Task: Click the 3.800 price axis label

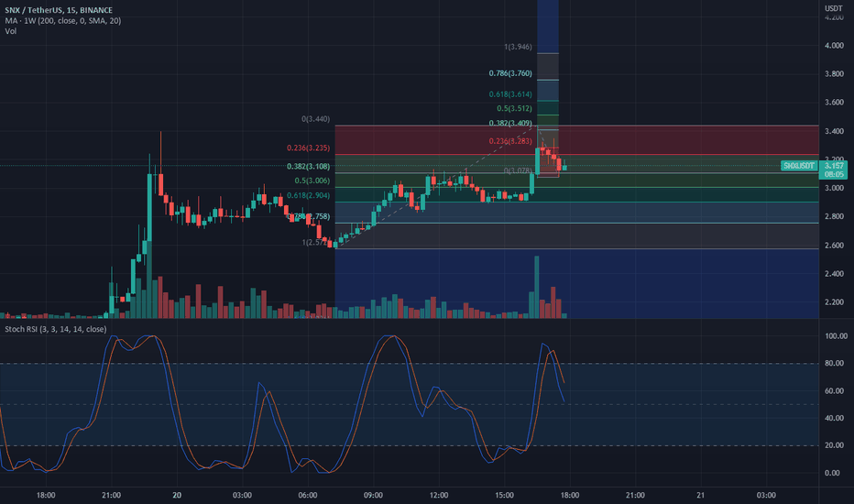Action: [834, 74]
